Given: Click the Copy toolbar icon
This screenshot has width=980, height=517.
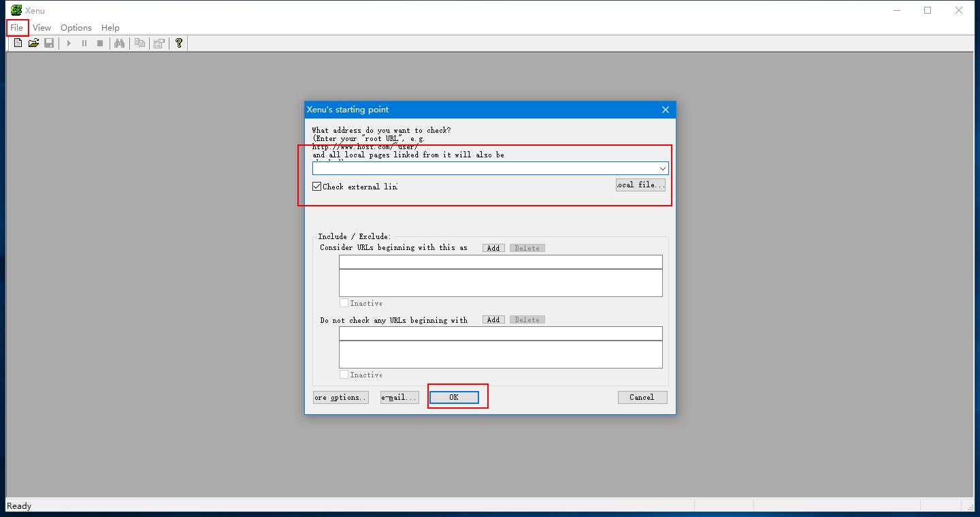Looking at the screenshot, I should 140,43.
